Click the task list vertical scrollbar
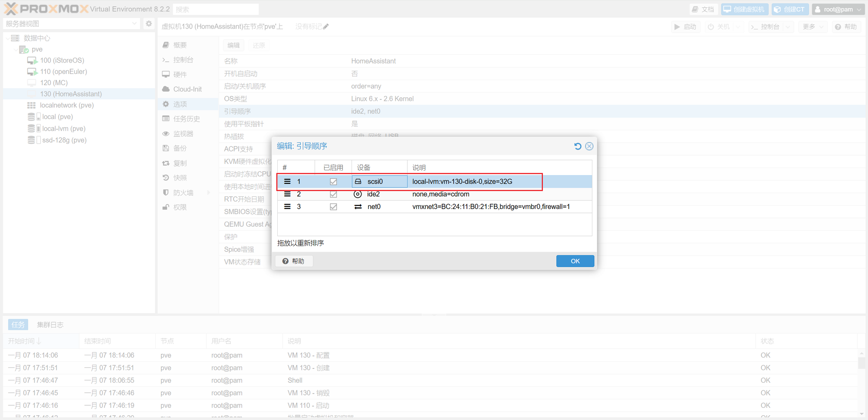This screenshot has width=868, height=420. 861,363
